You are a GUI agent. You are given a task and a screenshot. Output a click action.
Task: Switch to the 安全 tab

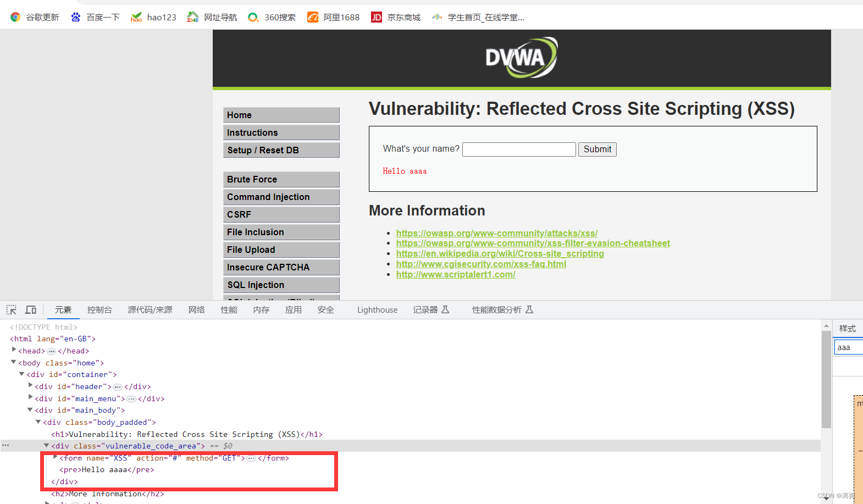coord(326,310)
